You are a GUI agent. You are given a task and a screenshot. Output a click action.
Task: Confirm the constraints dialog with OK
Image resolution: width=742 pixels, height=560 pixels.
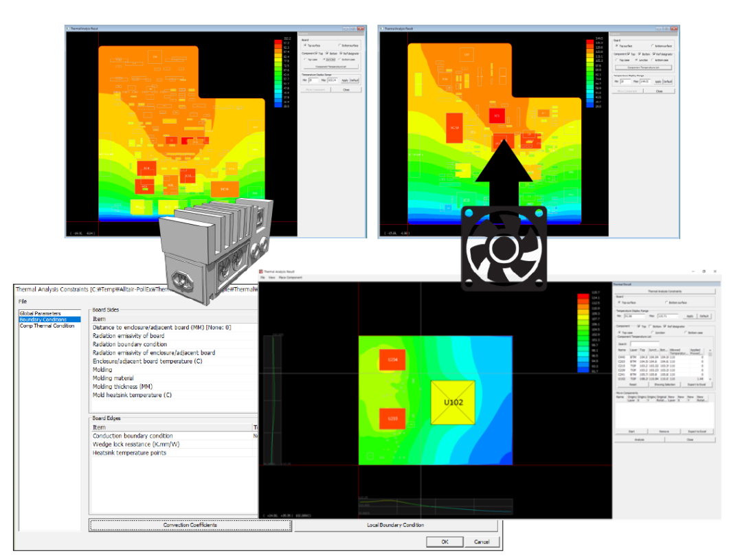(x=445, y=541)
